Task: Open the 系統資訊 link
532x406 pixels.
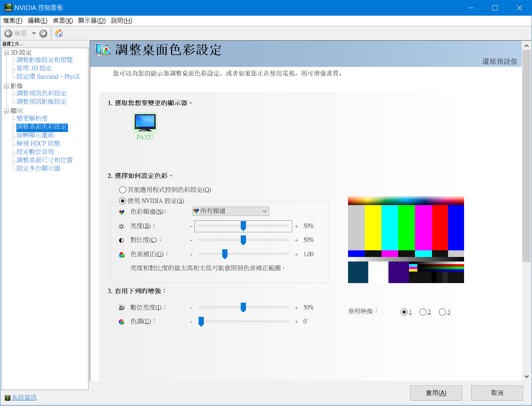Action: coord(24,398)
